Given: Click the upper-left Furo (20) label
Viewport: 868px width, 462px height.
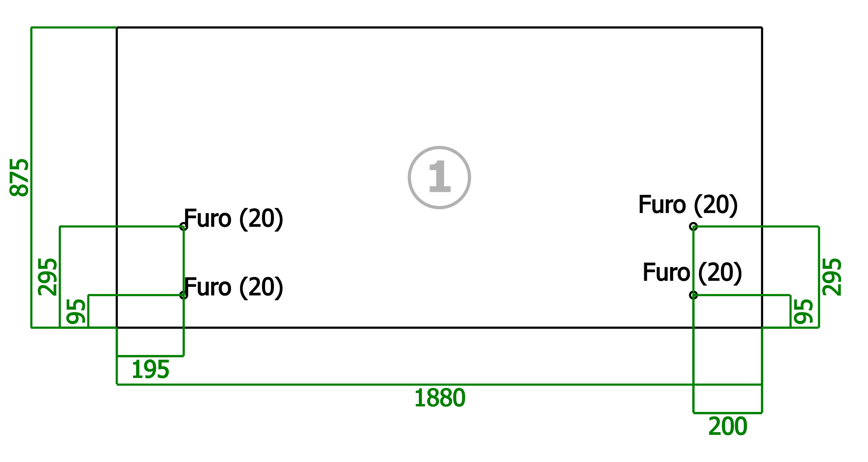Looking at the screenshot, I should (233, 219).
